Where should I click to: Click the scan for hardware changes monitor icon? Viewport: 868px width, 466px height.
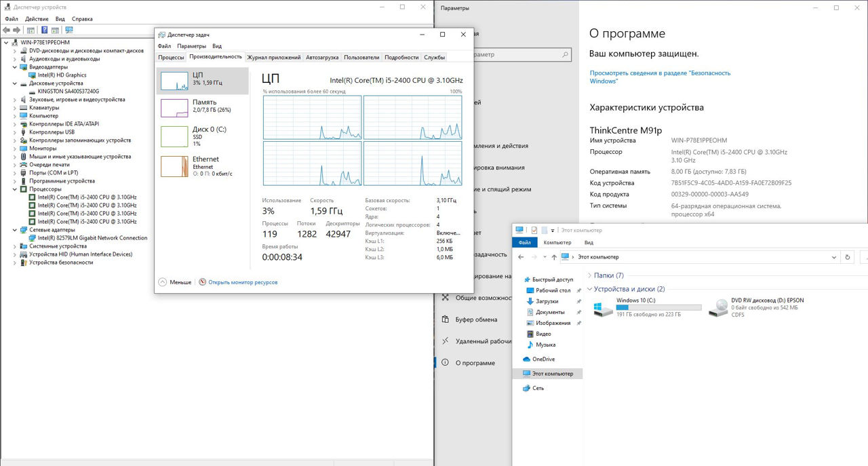coord(68,30)
